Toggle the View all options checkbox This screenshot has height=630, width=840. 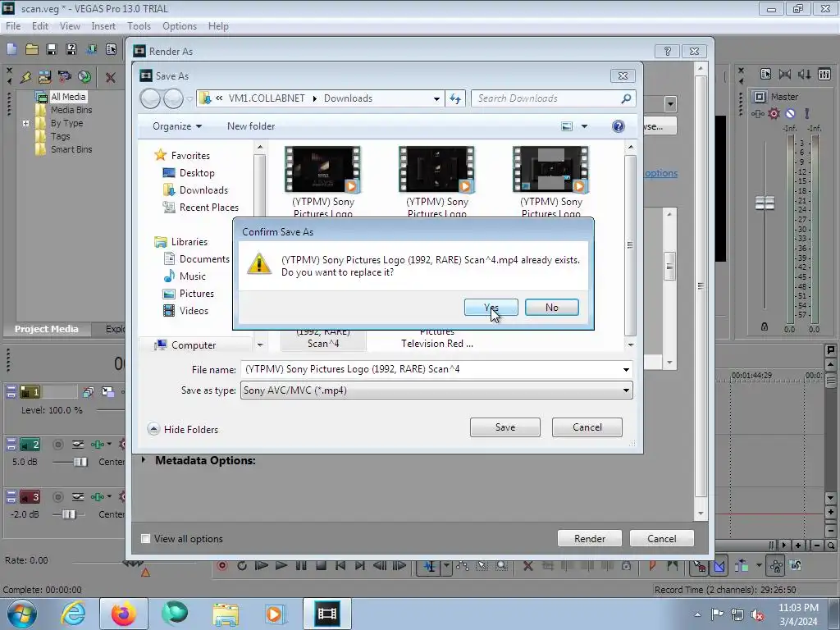pos(145,538)
